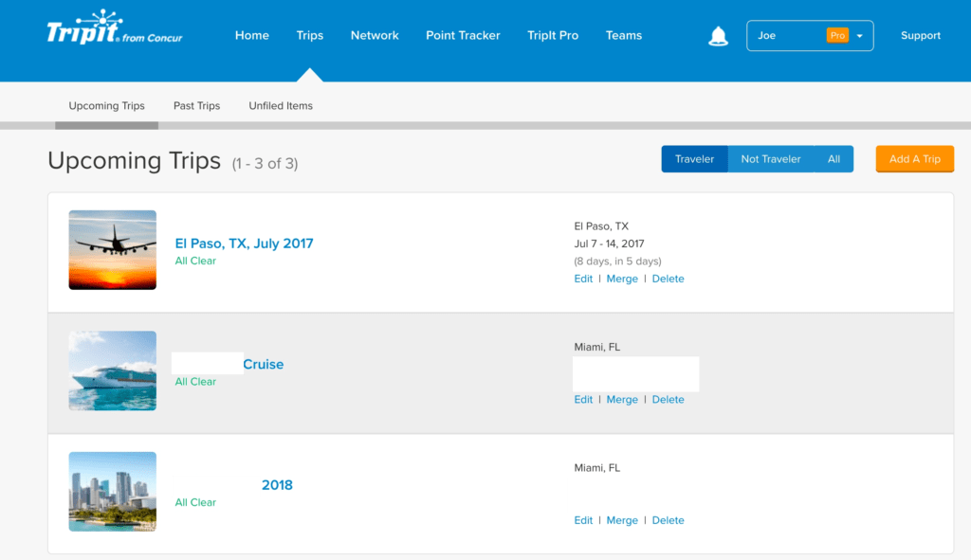Click the El Paso, TX location text
The width and height of the screenshot is (971, 560).
[x=600, y=226]
